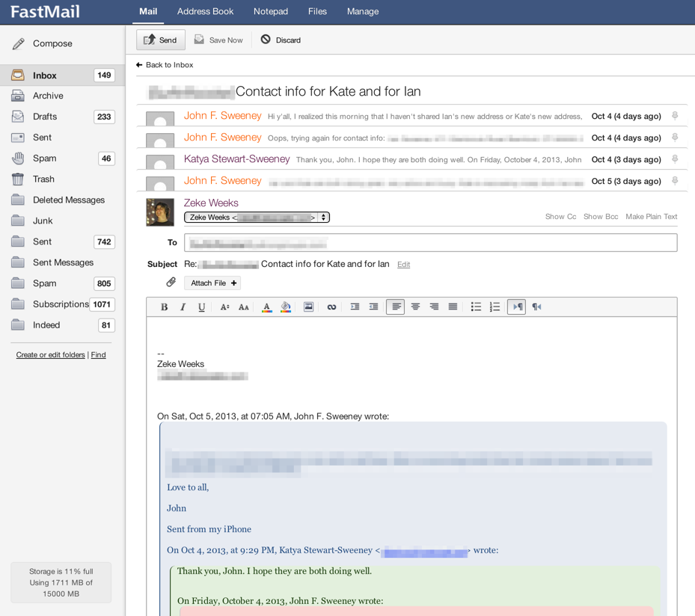The width and height of the screenshot is (695, 616).
Task: Click Show Cc
Action: (x=560, y=217)
